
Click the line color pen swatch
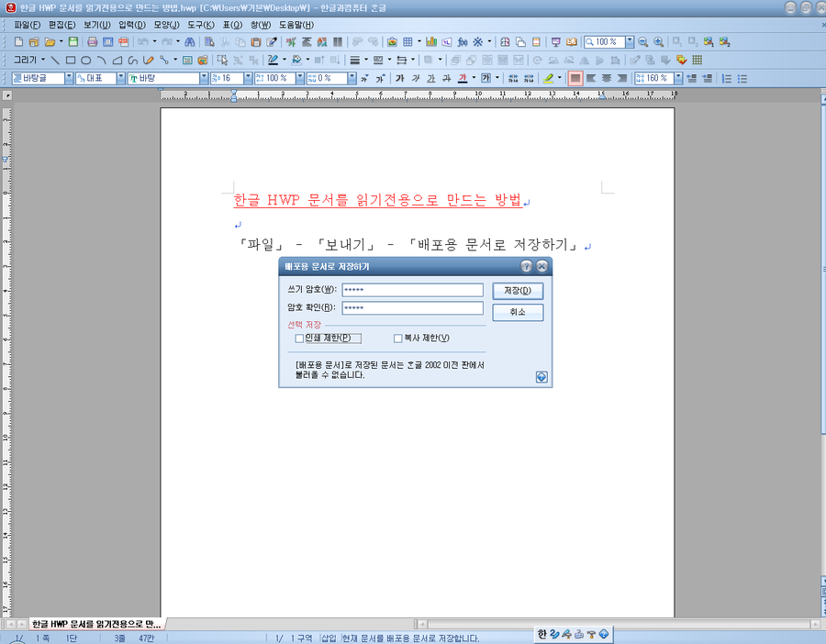273,61
